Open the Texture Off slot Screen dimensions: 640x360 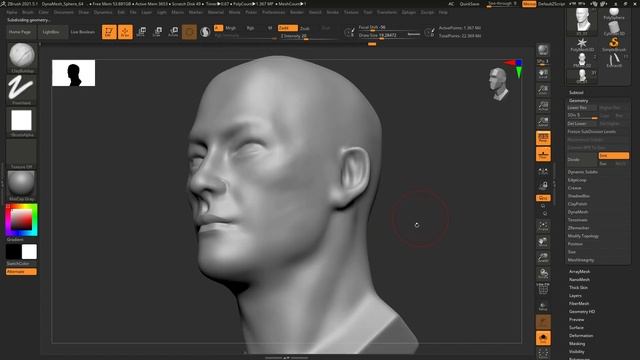22,153
